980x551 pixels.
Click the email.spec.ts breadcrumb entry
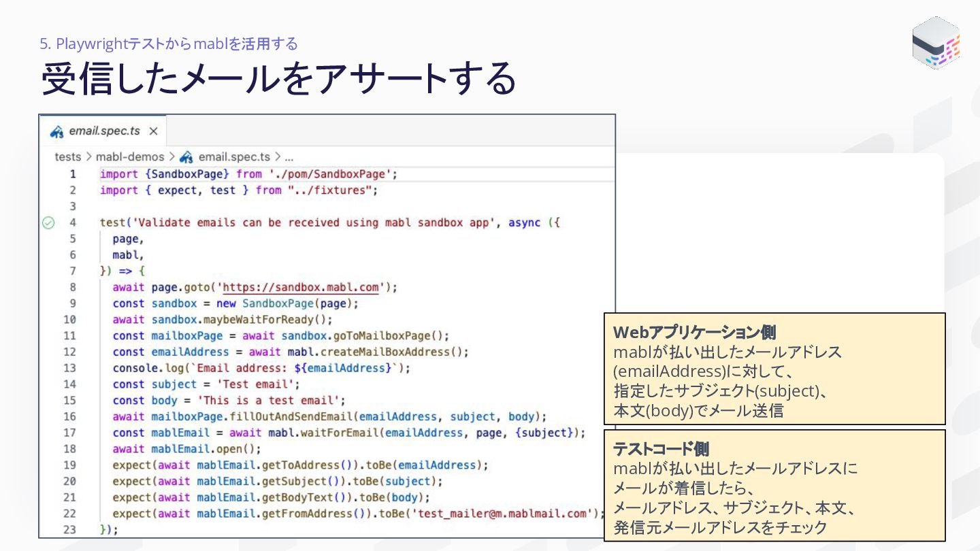[x=234, y=157]
